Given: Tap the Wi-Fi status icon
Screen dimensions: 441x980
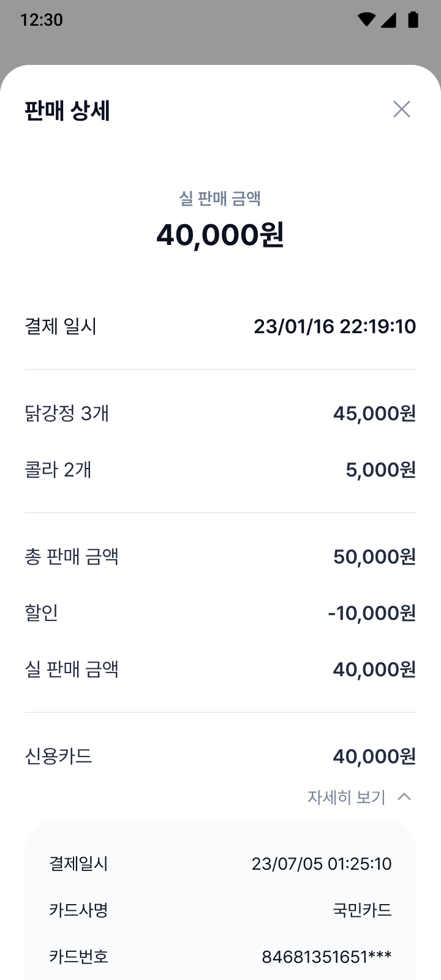Looking at the screenshot, I should [x=366, y=20].
